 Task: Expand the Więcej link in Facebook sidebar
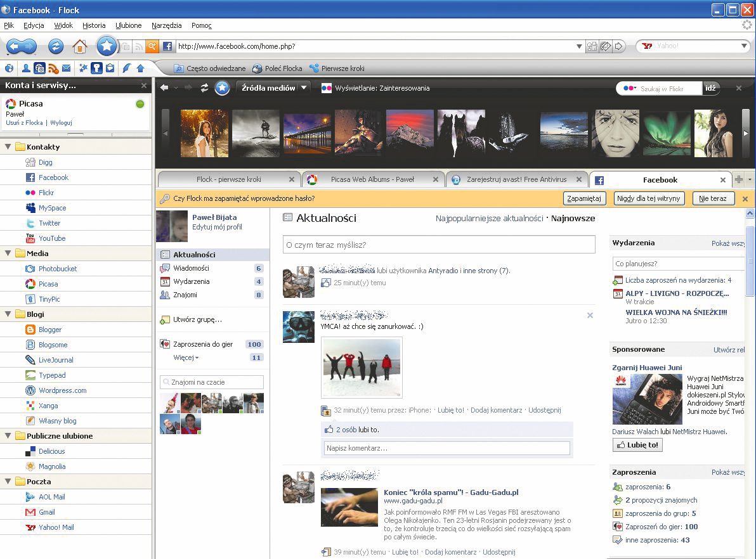tap(186, 358)
